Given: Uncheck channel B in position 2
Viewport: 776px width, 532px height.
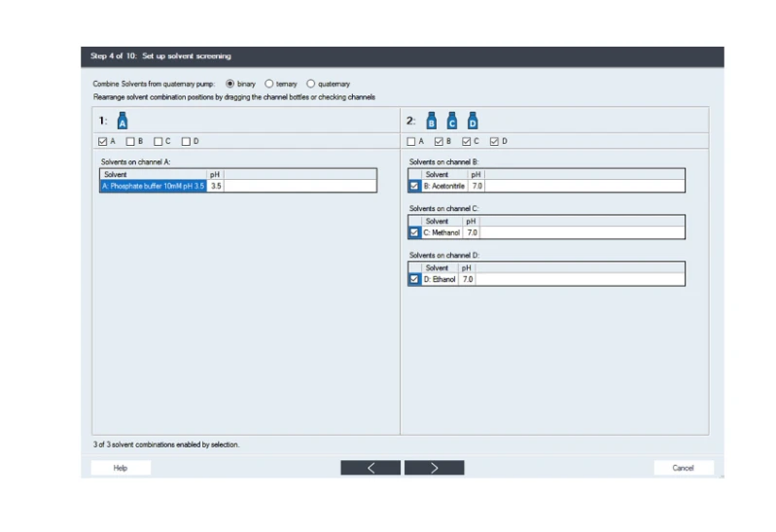Looking at the screenshot, I should point(439,142).
